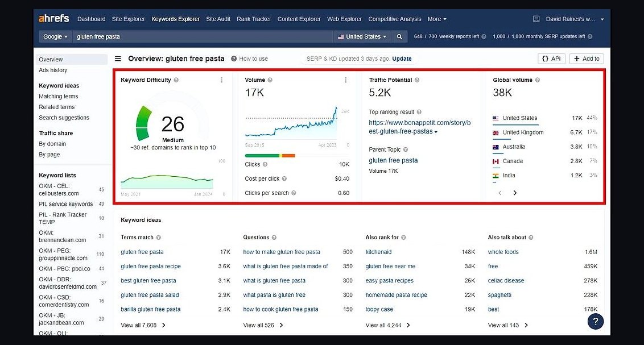
Task: Click keyword 'gluten free pasta recipe'
Action: [x=151, y=266]
